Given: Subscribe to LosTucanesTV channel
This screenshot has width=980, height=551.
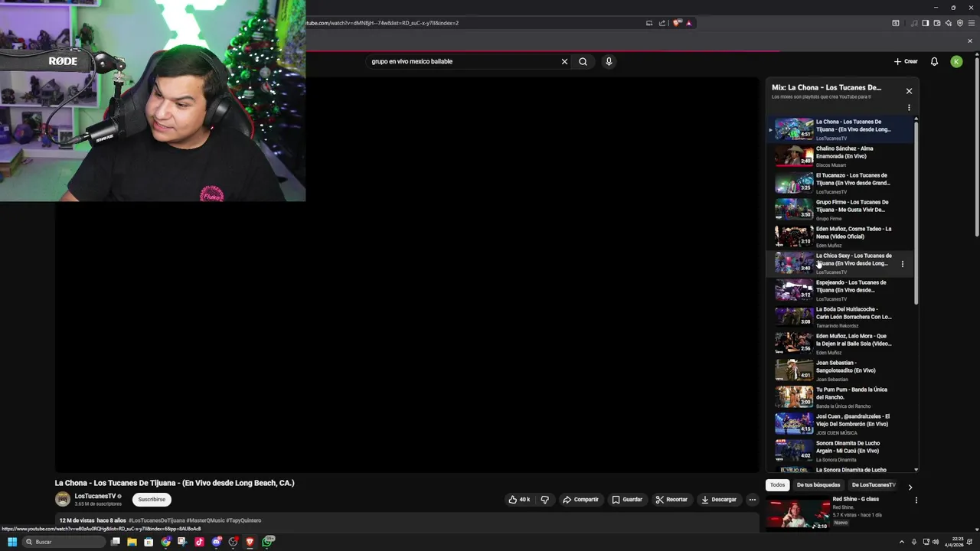Looking at the screenshot, I should (152, 500).
